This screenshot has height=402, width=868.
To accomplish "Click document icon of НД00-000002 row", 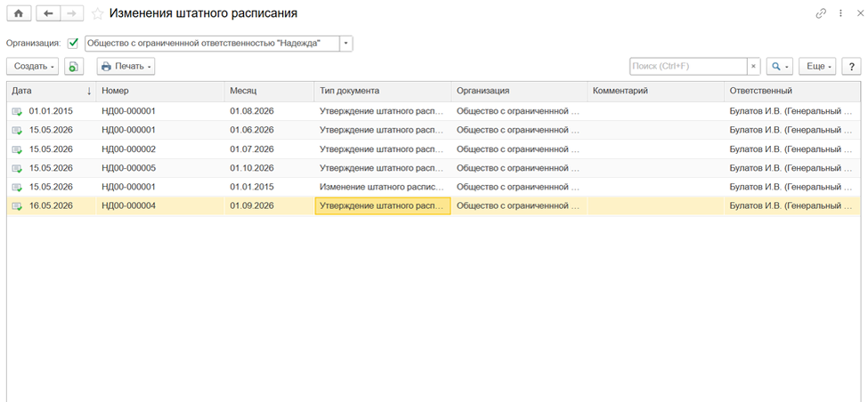I will (18, 149).
